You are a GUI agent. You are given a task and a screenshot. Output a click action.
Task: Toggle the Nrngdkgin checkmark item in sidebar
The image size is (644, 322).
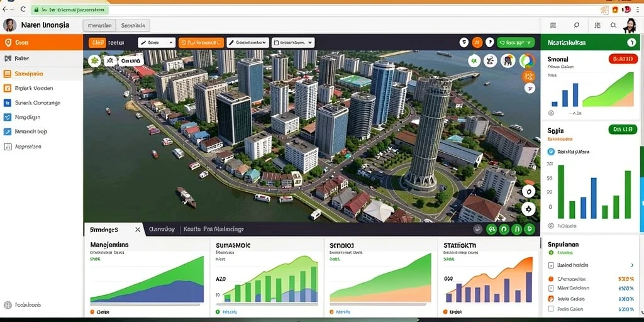point(8,117)
